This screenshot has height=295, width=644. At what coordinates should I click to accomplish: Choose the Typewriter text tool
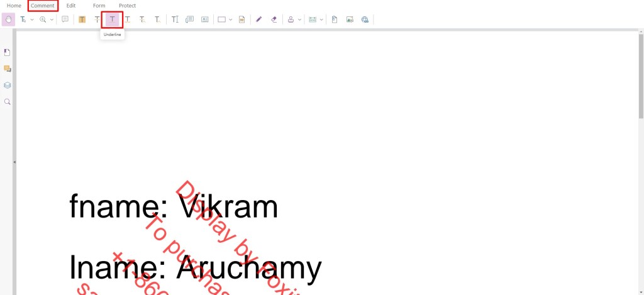click(175, 19)
